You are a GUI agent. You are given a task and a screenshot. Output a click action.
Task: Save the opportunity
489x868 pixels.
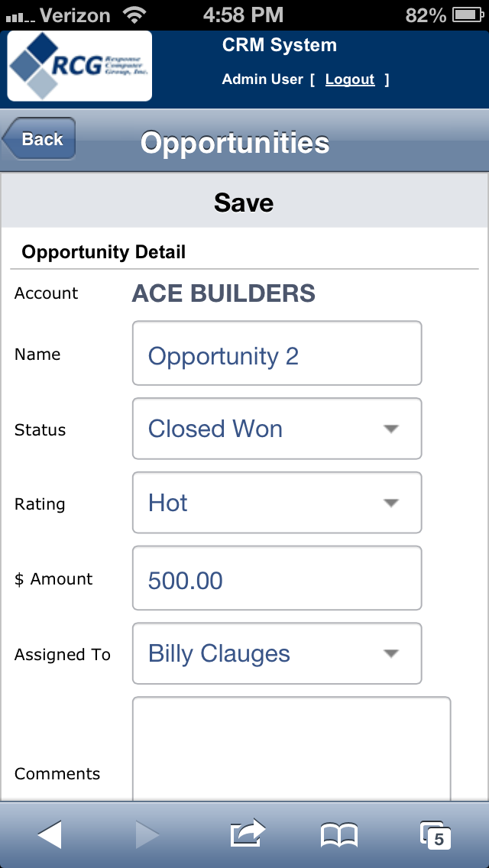click(244, 202)
